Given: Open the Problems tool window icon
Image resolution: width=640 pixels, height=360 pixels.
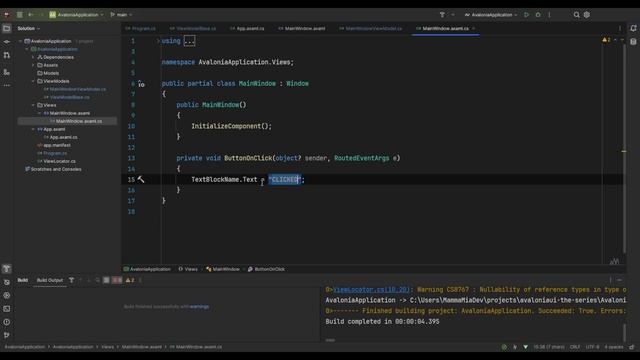Looking at the screenshot, I should 7,322.
